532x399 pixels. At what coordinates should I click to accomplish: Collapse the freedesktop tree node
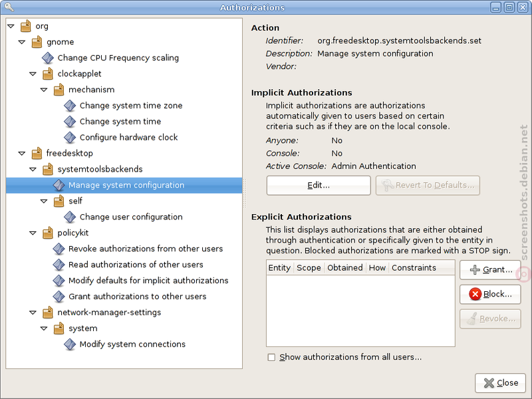coord(22,154)
